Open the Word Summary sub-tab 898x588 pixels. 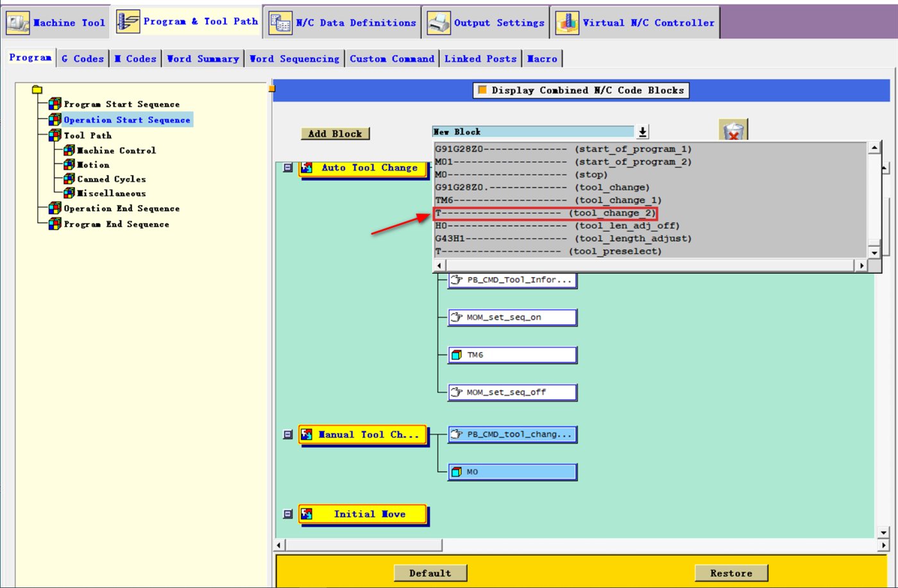click(x=203, y=58)
